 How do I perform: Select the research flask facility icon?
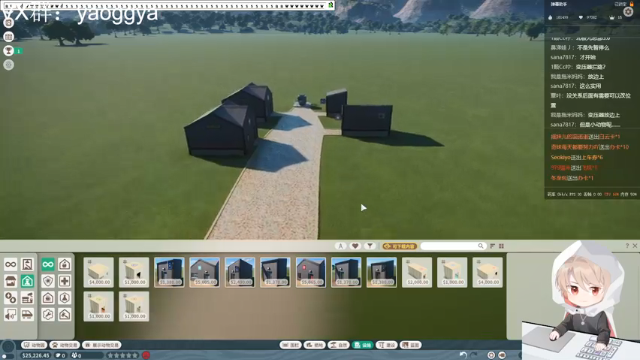[64, 298]
